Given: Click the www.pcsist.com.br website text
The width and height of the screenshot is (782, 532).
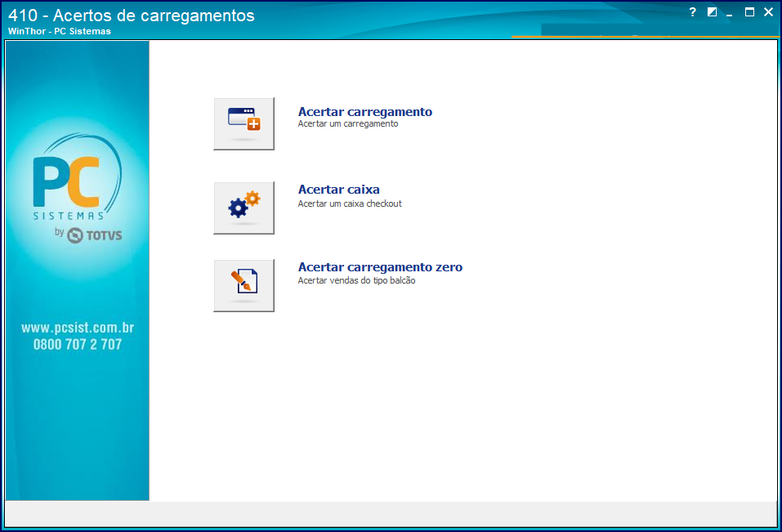Looking at the screenshot, I should pyautogui.click(x=78, y=328).
